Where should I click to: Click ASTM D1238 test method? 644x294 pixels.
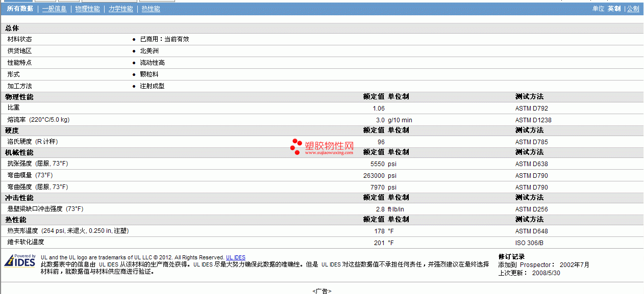[533, 120]
